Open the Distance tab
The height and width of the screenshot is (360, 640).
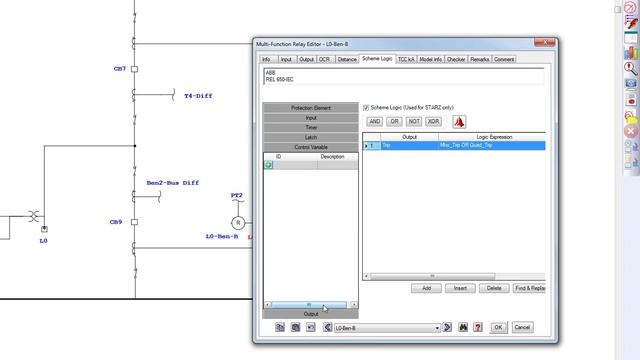point(347,59)
